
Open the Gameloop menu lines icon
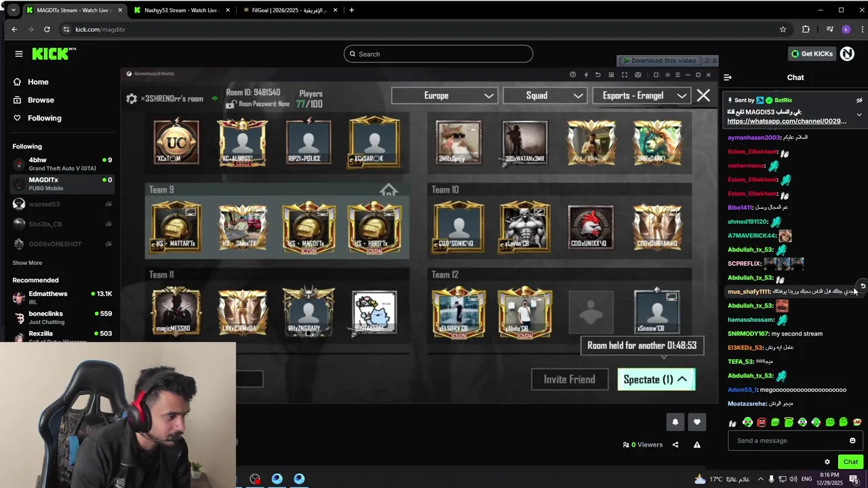click(x=677, y=75)
